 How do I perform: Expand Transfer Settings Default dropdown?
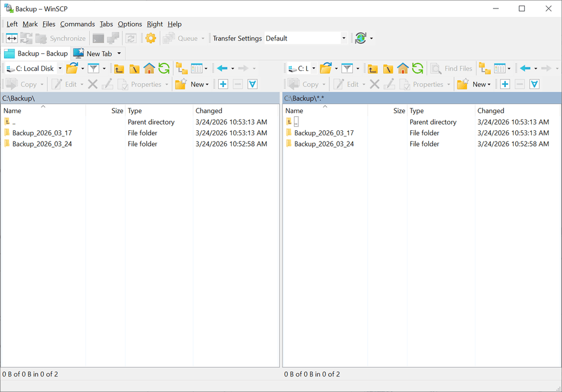tap(344, 38)
